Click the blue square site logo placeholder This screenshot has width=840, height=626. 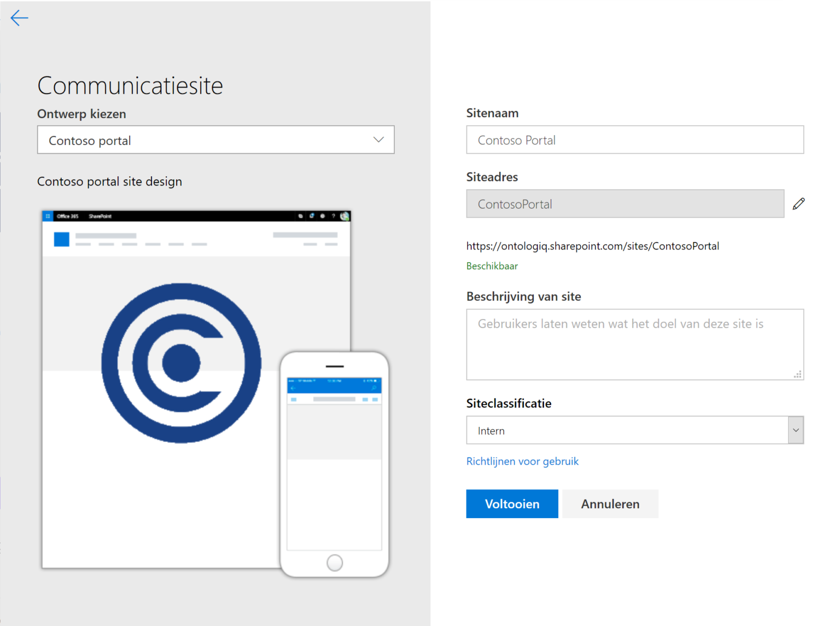click(62, 239)
